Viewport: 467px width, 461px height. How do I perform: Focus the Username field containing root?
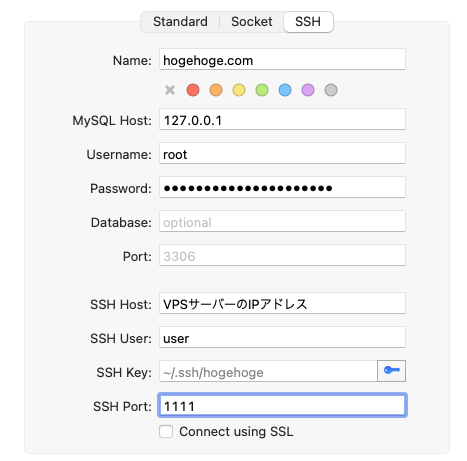coord(282,153)
